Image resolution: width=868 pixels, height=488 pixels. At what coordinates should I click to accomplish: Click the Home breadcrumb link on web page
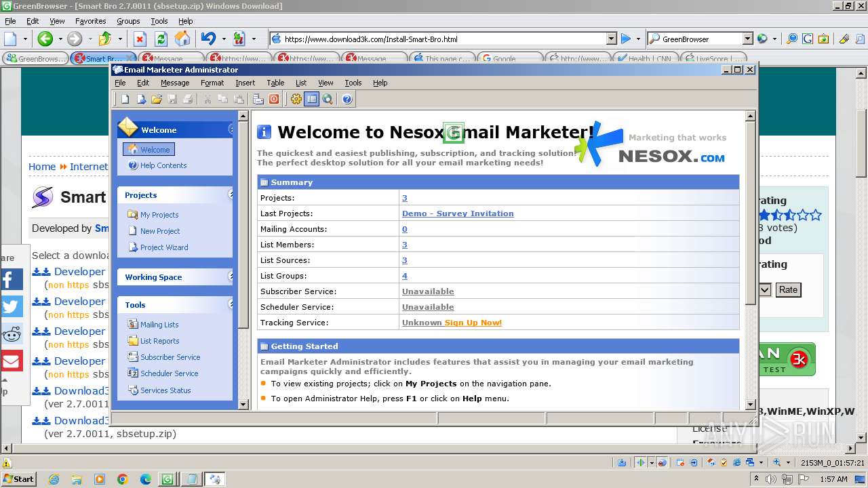42,167
